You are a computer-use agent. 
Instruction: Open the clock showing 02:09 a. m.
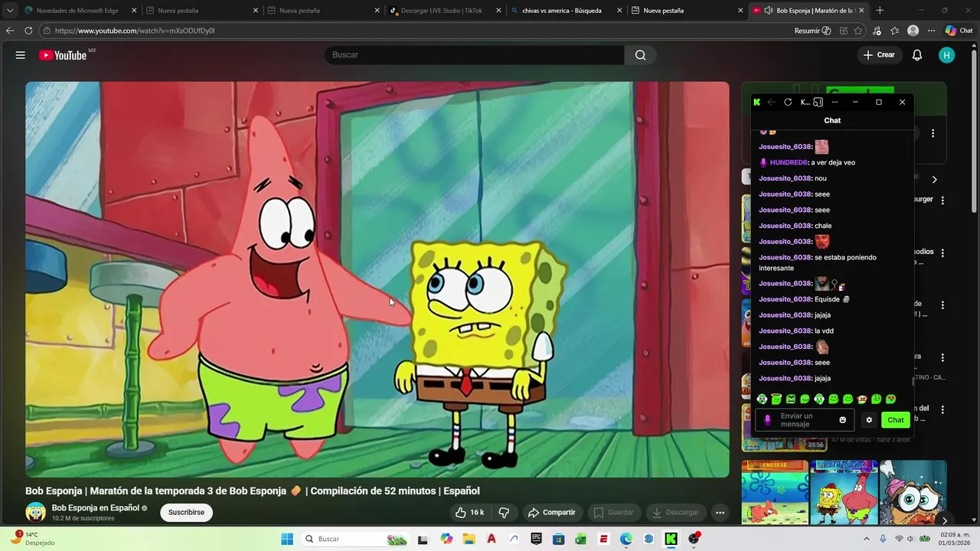[954, 539]
